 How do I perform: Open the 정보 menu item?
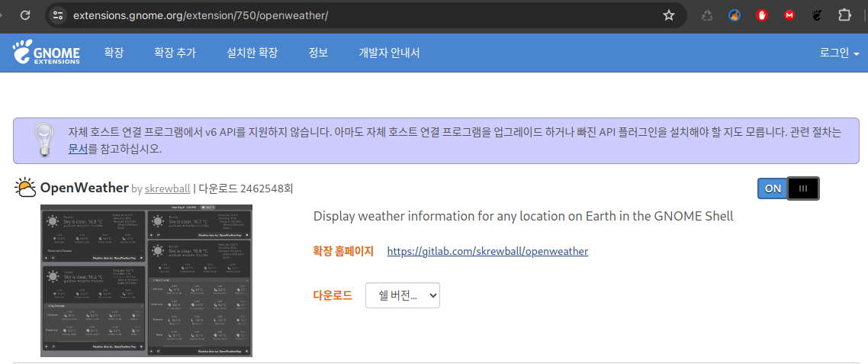(x=318, y=53)
